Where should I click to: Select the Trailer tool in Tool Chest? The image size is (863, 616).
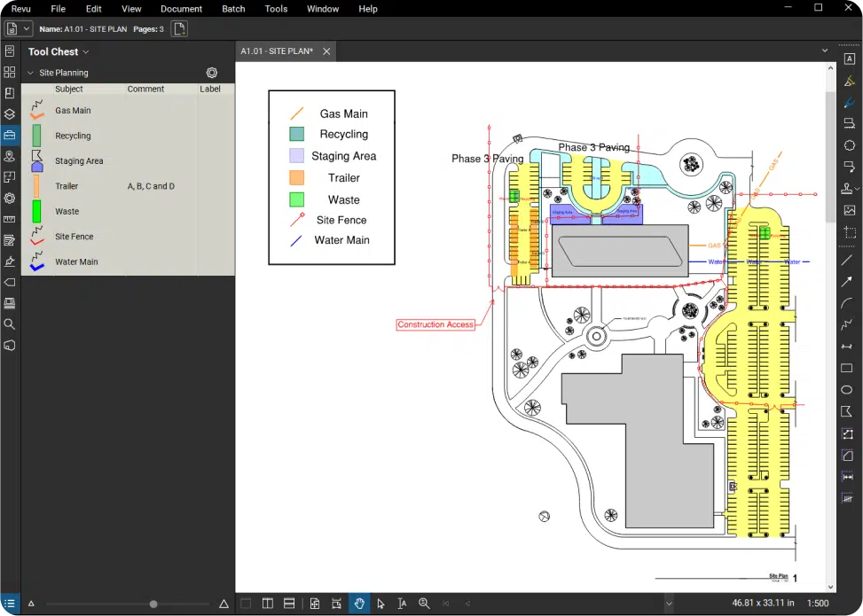pyautogui.click(x=67, y=186)
